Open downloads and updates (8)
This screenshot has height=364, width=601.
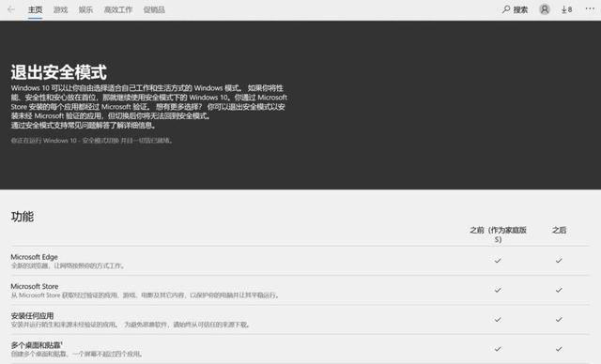click(x=566, y=9)
